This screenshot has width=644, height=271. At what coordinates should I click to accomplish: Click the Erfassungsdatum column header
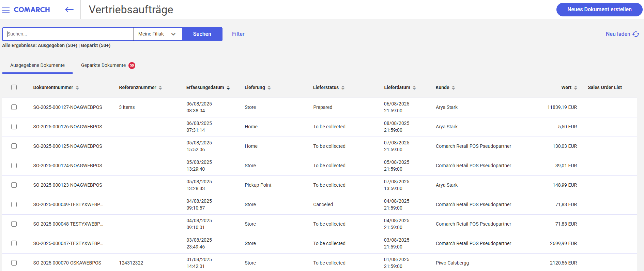(205, 87)
